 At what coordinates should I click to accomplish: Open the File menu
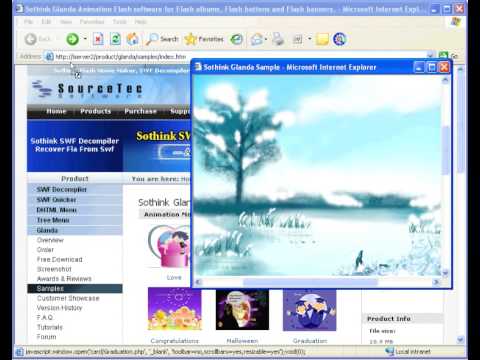[29, 22]
